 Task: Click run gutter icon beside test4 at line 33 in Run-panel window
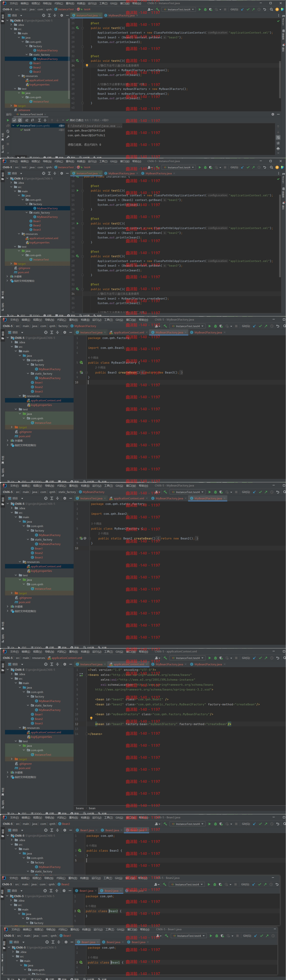78,60
